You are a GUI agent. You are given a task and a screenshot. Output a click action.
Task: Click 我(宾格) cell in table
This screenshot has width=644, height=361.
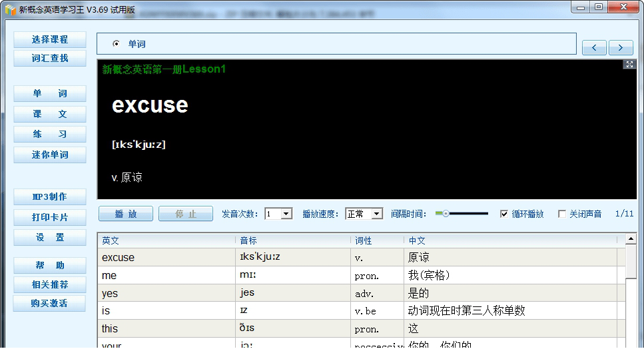pos(511,275)
